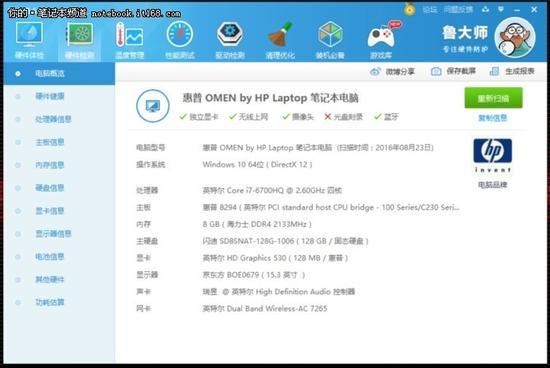Screen dimensions: 550x368
Task: Click the skin icon in title bar
Action: coord(485,9)
